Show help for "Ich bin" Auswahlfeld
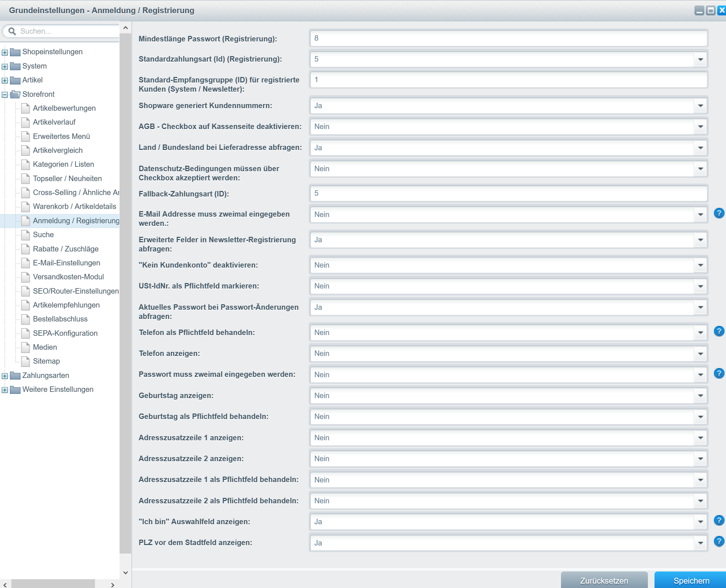Image resolution: width=726 pixels, height=588 pixels. click(719, 521)
